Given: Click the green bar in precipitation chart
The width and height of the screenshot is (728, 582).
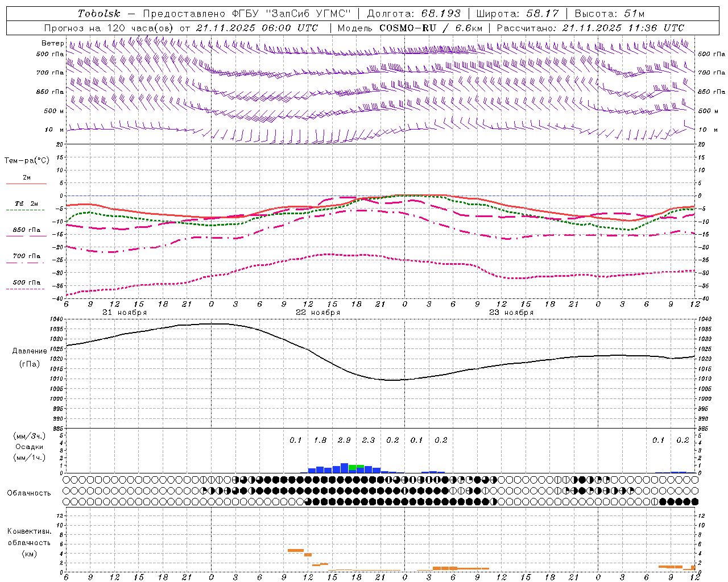Looking at the screenshot, I should point(357,467).
